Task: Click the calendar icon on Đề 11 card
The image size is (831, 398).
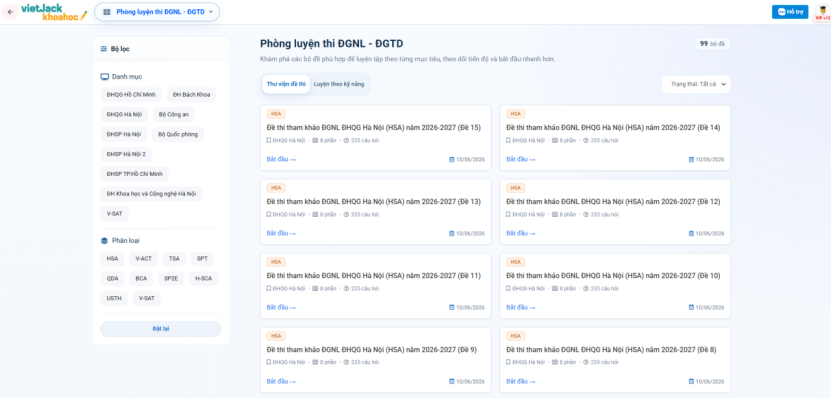Action: click(452, 307)
